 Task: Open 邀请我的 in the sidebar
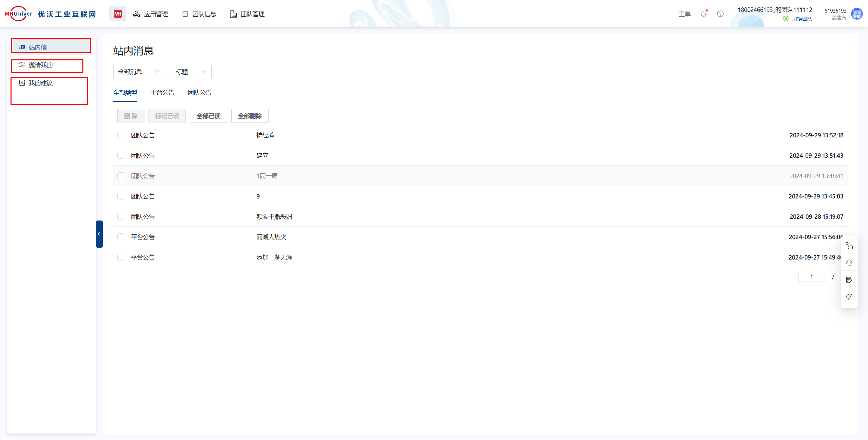41,65
